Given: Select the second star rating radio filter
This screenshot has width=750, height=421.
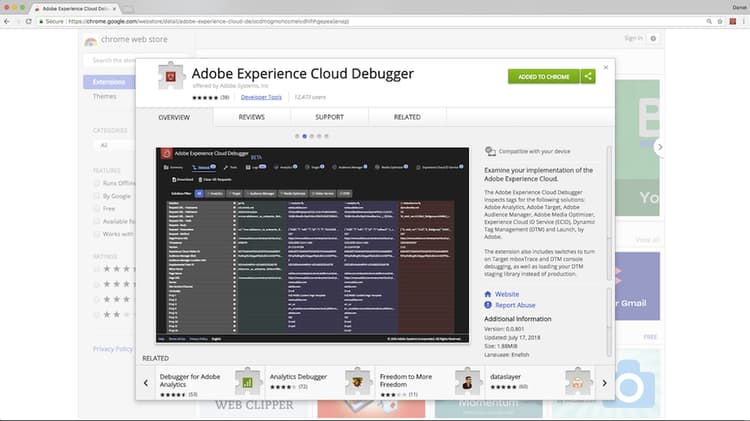Looking at the screenshot, I should click(x=97, y=284).
